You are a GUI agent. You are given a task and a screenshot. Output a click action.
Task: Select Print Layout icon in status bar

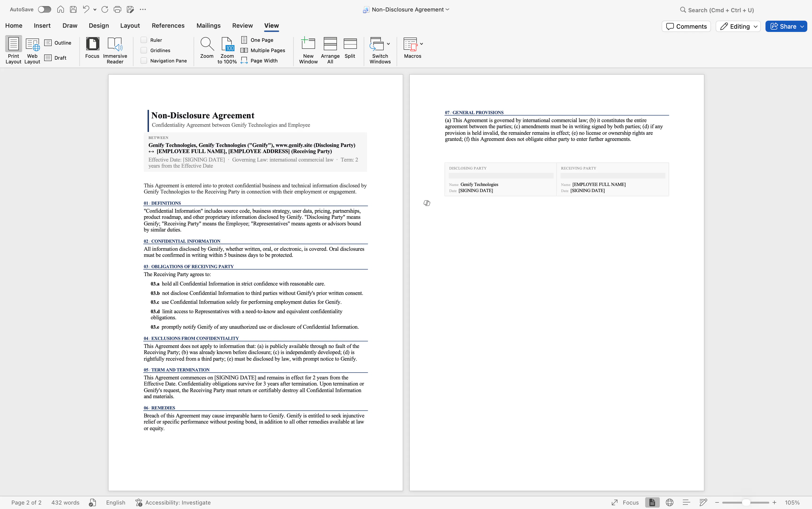tap(652, 503)
